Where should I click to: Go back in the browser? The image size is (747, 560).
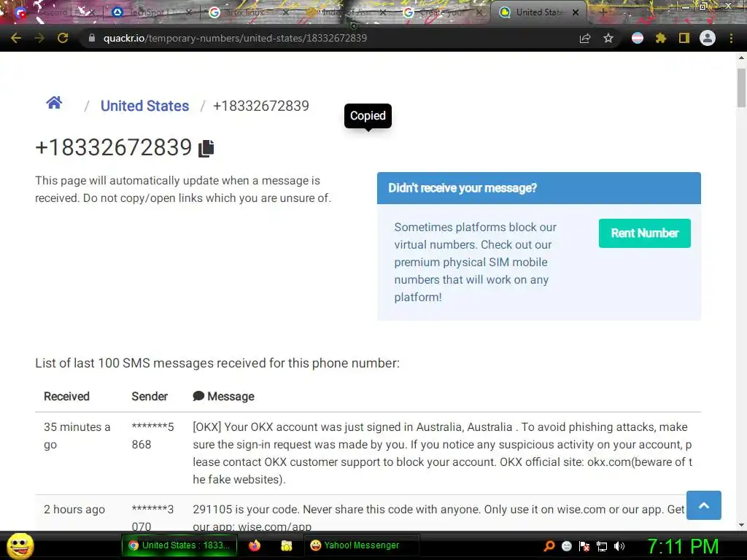tap(16, 38)
